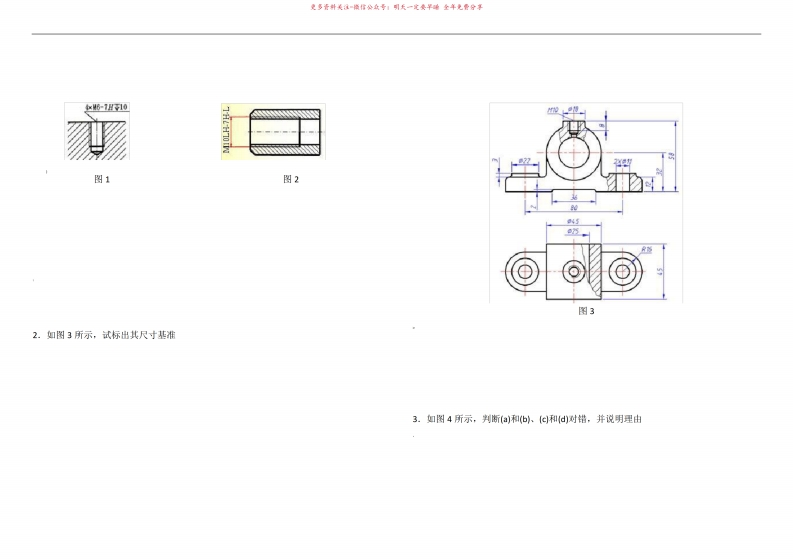The image size is (793, 560).
Task: Click the R16 radius label in Figure 3
Action: [646, 250]
